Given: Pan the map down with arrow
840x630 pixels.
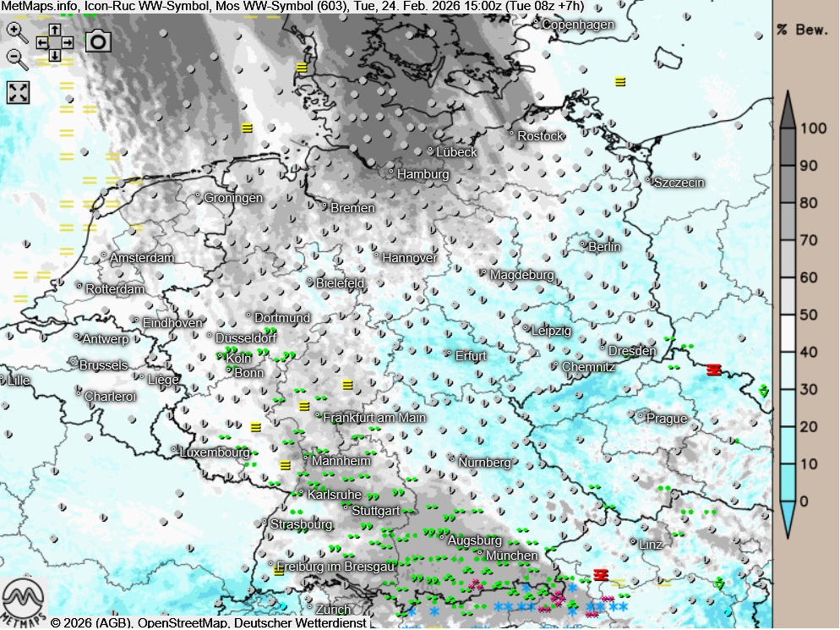Looking at the screenshot, I should tap(55, 55).
